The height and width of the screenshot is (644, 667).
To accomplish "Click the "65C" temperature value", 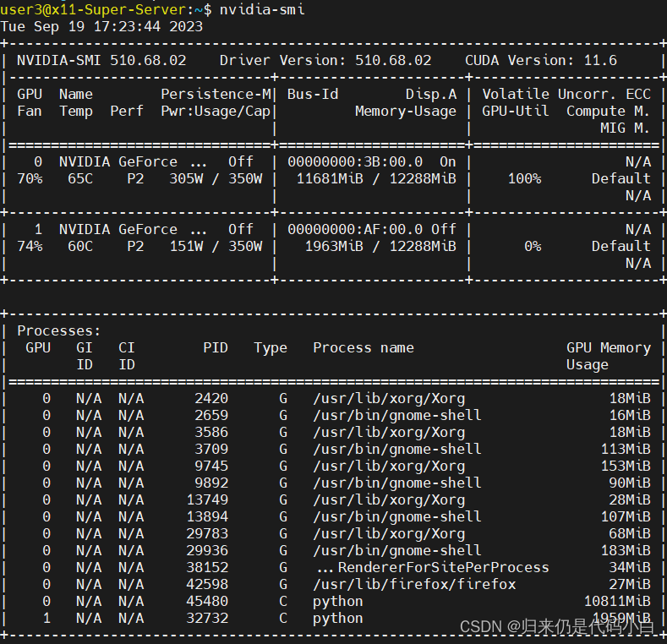I will (80, 178).
